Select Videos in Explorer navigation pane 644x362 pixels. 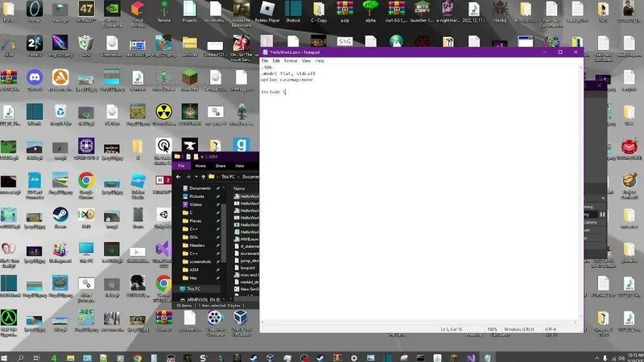196,204
